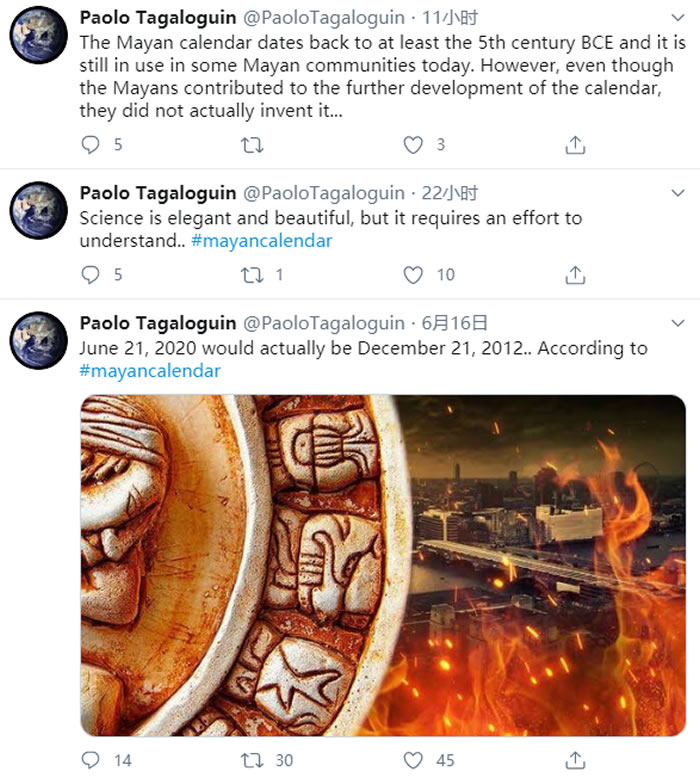Retweet the tweet posted 11 hours ago
700x778 pixels.
(x=253, y=145)
